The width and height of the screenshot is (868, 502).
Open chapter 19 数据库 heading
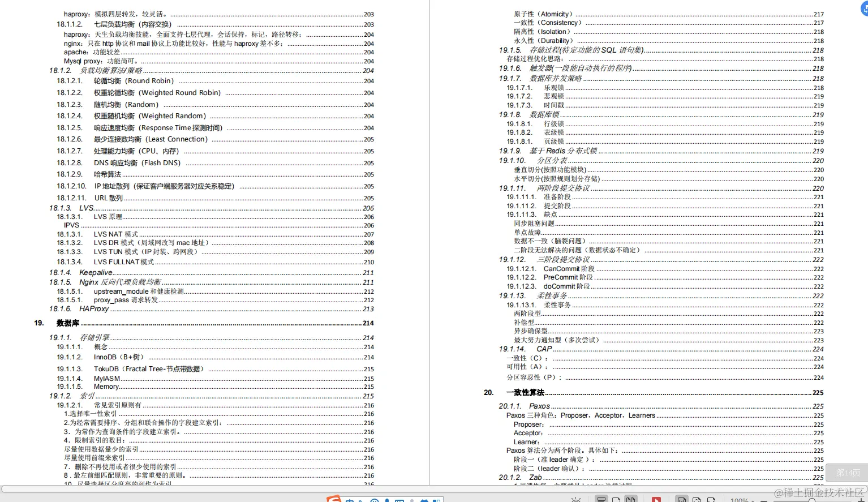tap(204, 323)
